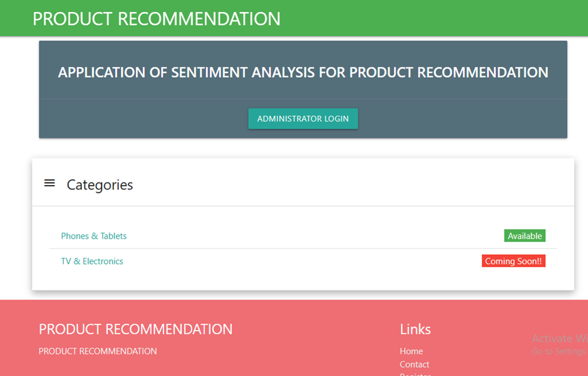
Task: Click the Coming Soon!! badge for TV & Electronics
Action: 513,260
